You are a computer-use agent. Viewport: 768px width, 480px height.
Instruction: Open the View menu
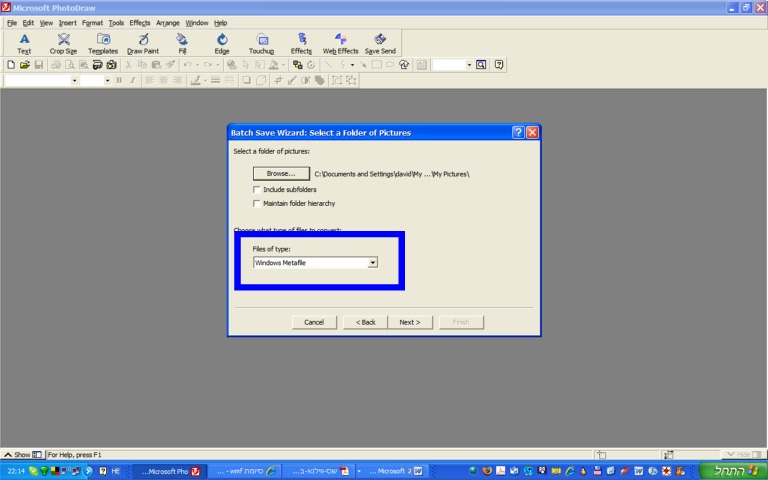(x=46, y=23)
